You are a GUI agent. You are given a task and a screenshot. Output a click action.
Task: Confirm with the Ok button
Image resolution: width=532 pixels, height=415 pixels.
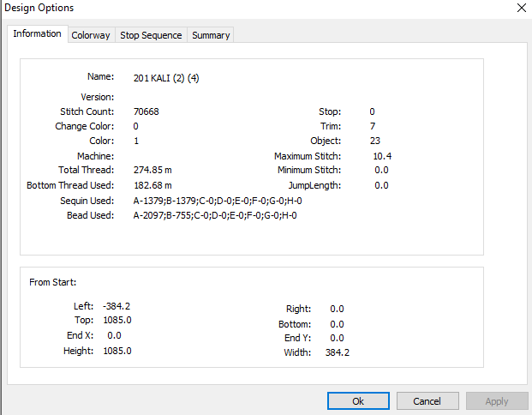click(x=358, y=401)
